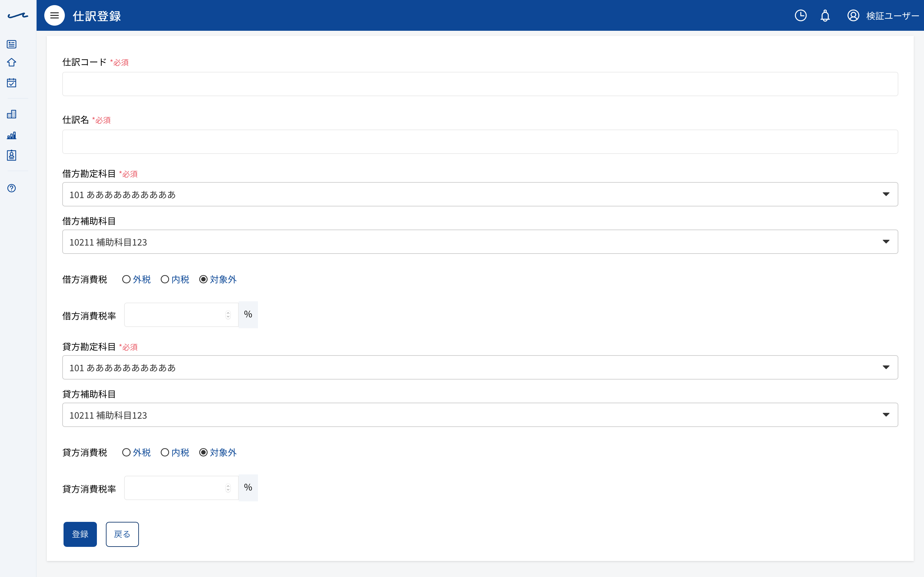Expand the 貸方補助科目 dropdown
This screenshot has width=924, height=577.
[480, 415]
